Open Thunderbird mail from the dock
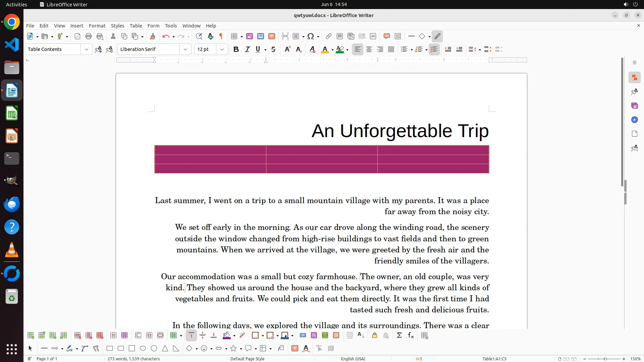Screen dimensions: 644x362 (12, 204)
